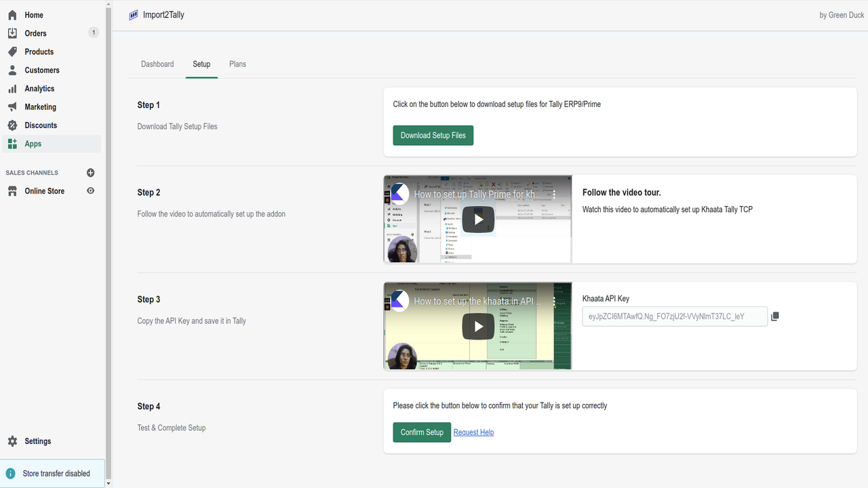Screen dimensions: 868x488
Task: Click the Settings gear icon
Action: point(12,441)
